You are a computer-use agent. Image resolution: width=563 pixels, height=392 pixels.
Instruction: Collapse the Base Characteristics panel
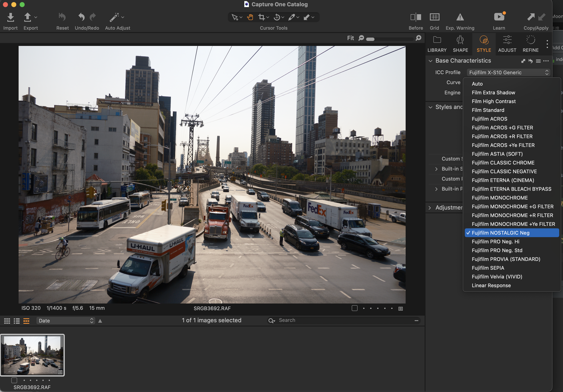coord(430,61)
